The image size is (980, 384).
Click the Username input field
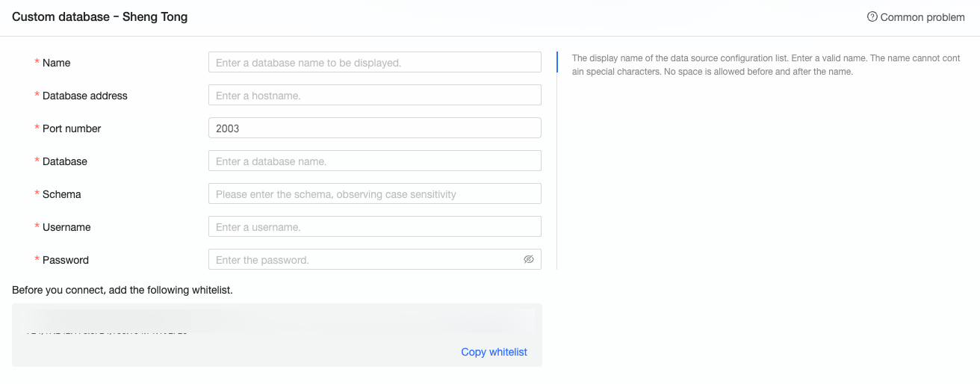[x=374, y=227]
